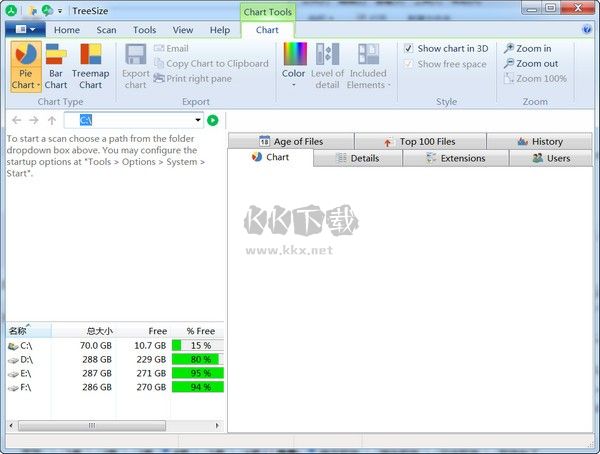Open quick access toolbar customize arrow
The width and height of the screenshot is (600, 454).
coord(60,11)
